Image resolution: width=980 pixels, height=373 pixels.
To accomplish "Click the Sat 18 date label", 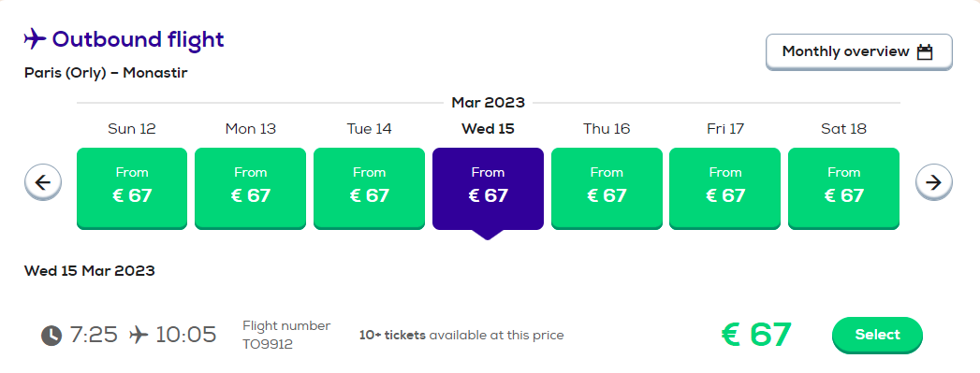I will (x=843, y=129).
